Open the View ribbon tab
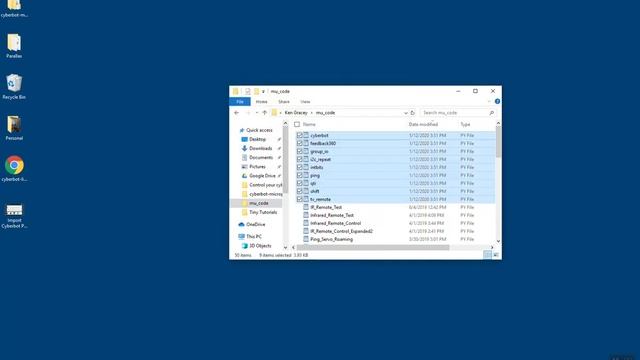This screenshot has height=360, width=640. [x=305, y=102]
